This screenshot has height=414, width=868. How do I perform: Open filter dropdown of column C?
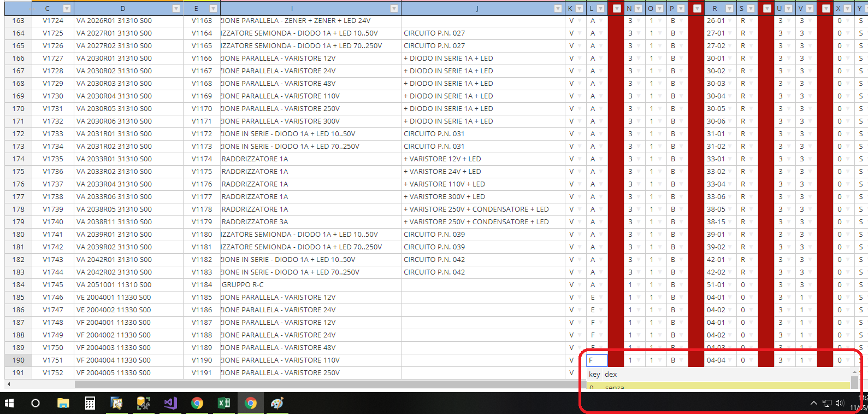click(67, 8)
